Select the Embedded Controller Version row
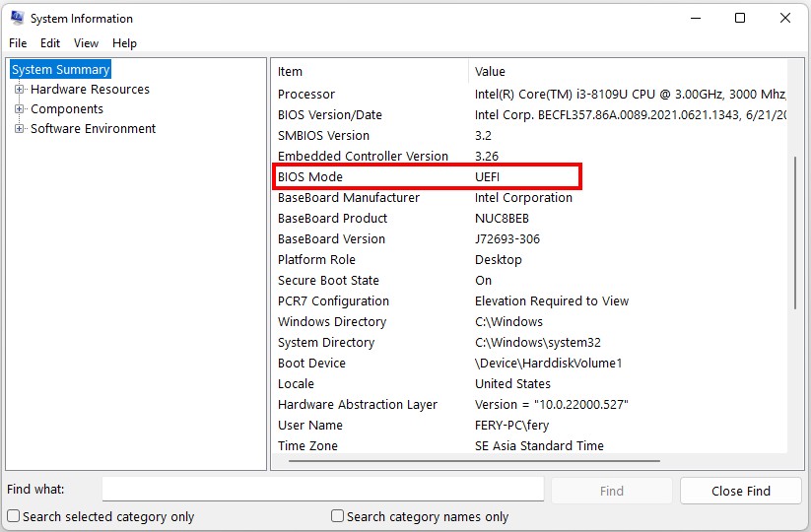Viewport: 811px width, 532px height. point(529,156)
